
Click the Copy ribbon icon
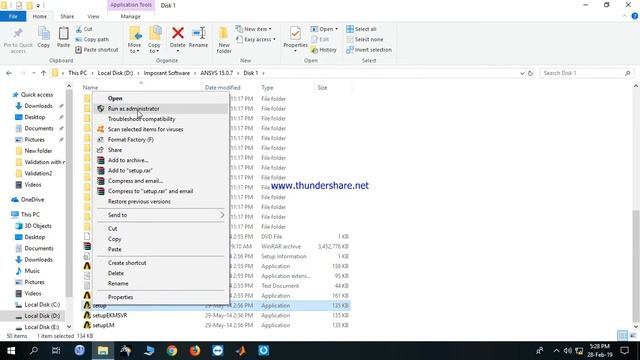[44, 33]
